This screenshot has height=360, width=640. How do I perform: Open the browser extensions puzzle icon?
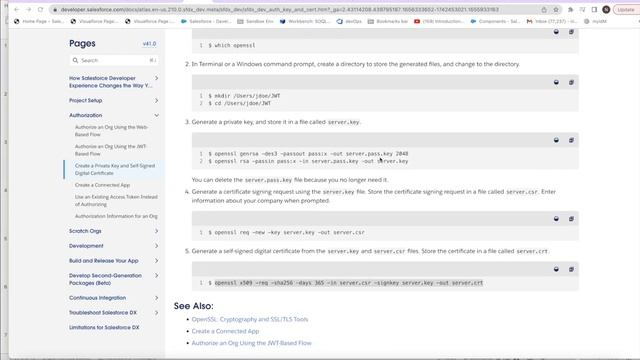571,9
